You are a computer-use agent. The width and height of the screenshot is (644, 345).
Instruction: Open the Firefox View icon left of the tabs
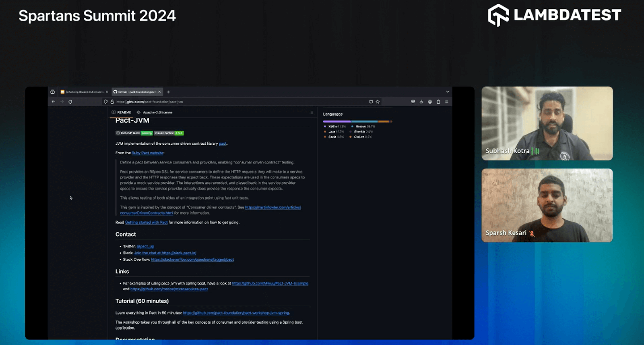[52, 92]
